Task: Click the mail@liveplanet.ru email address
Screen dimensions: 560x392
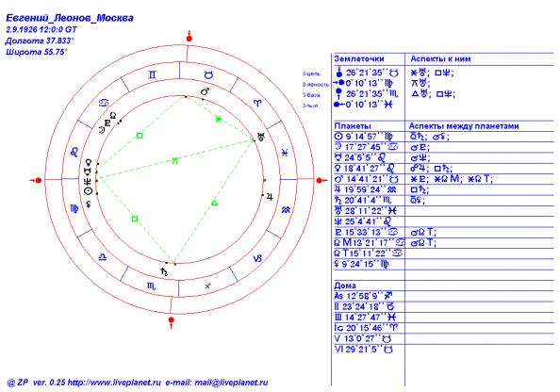Action: (x=231, y=383)
